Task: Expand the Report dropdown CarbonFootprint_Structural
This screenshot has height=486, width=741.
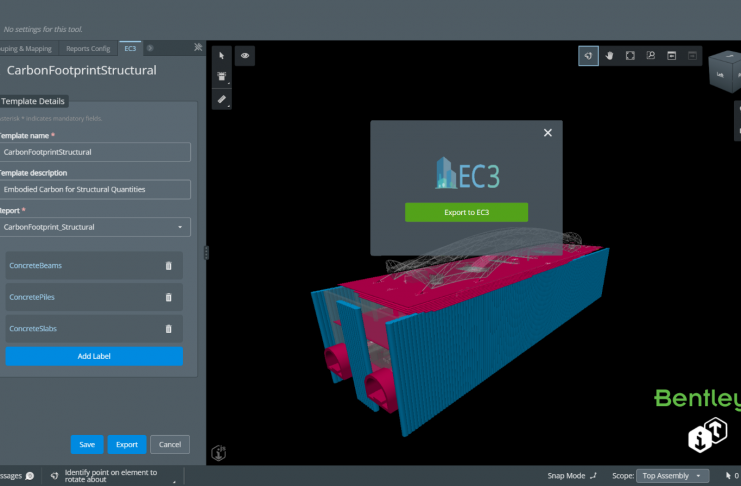Action: pyautogui.click(x=96, y=227)
